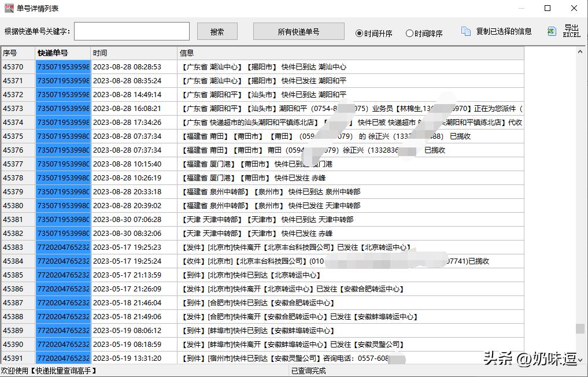Select row with 序号 45370
This screenshot has height=377, width=588.
tap(17, 67)
